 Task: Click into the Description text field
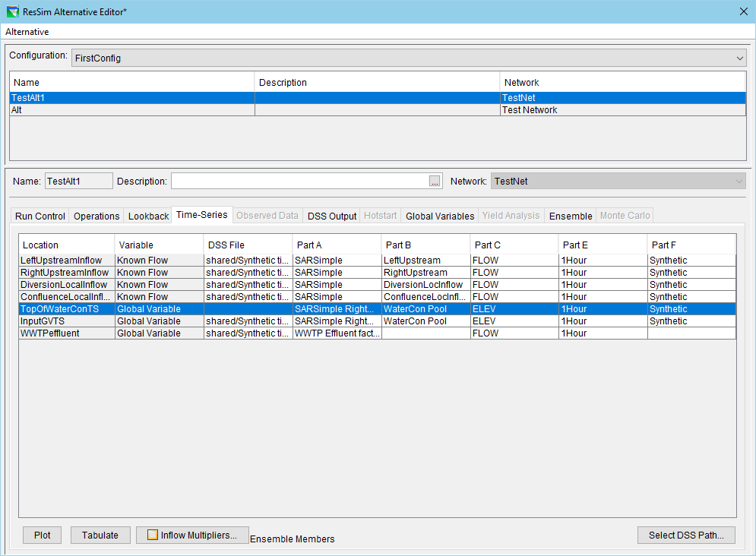[299, 181]
